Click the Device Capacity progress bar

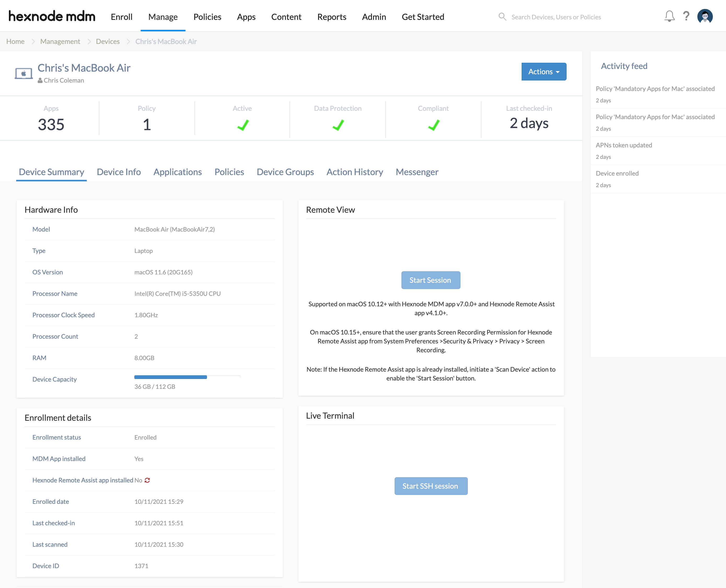[x=187, y=377]
